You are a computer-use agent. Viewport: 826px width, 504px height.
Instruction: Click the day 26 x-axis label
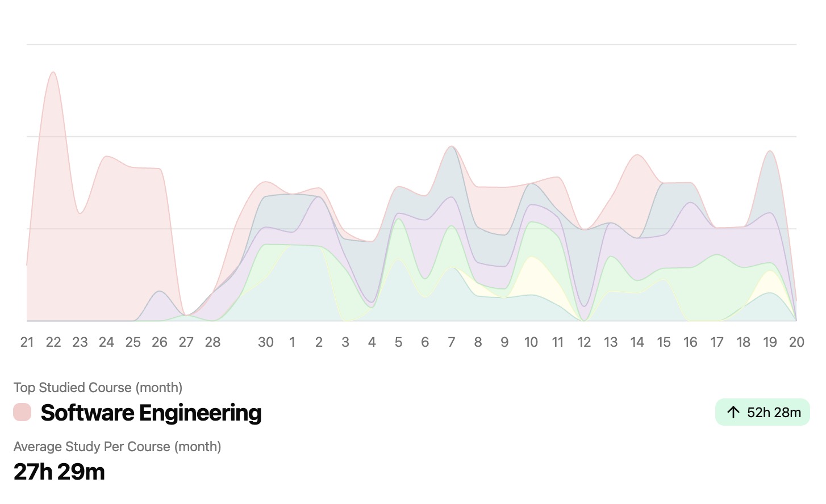click(160, 342)
